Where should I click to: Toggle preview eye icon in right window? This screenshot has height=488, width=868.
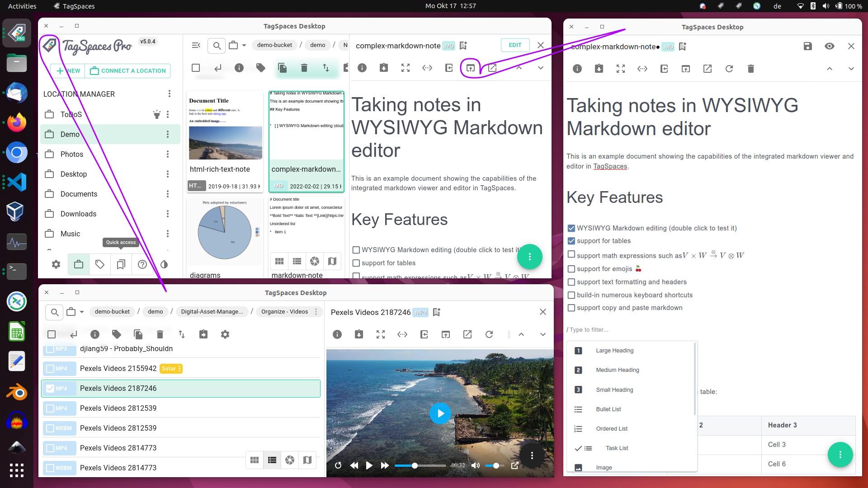coord(829,46)
